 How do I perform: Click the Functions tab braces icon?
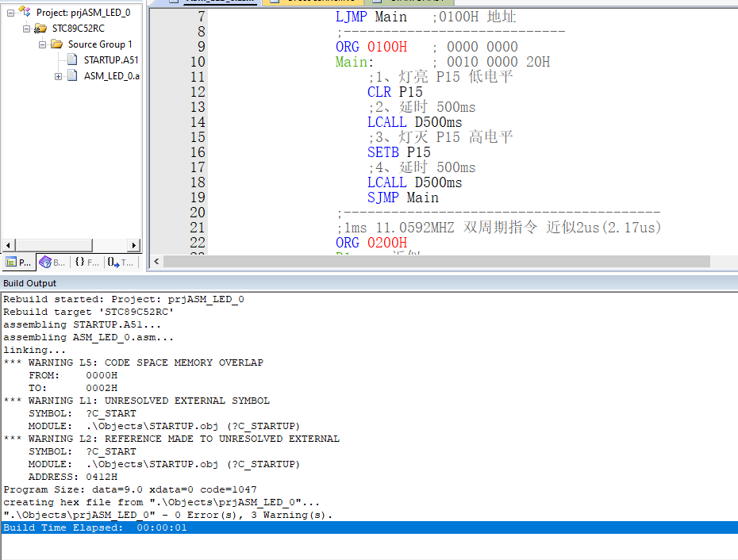click(x=79, y=262)
